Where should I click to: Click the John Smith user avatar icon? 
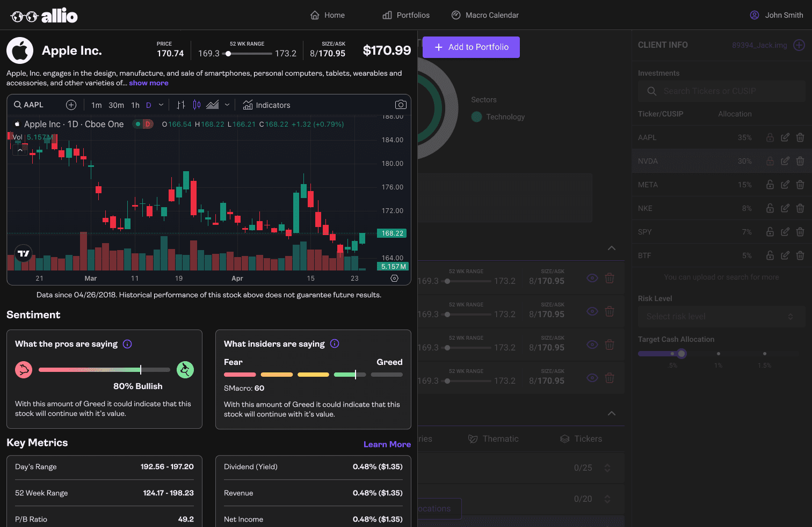(755, 15)
